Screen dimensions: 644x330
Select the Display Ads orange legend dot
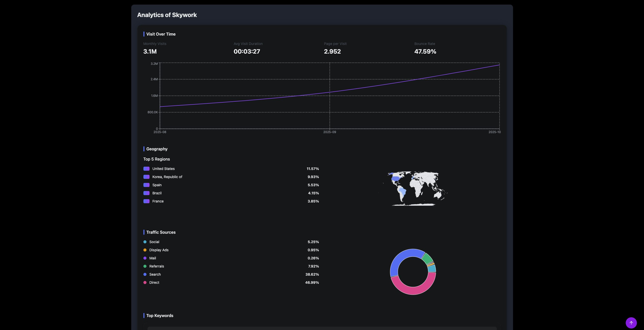pos(145,250)
